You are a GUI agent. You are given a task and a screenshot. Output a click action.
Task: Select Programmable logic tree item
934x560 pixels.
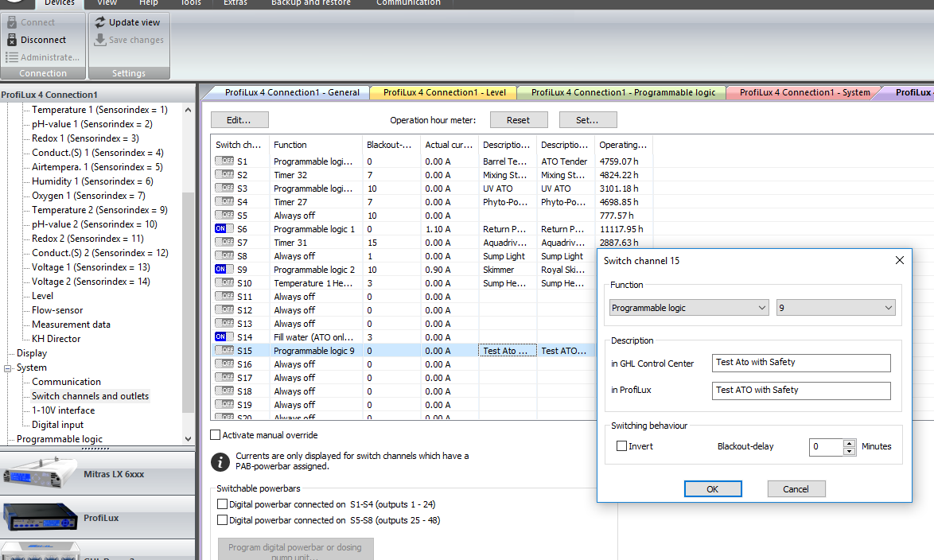pos(60,438)
